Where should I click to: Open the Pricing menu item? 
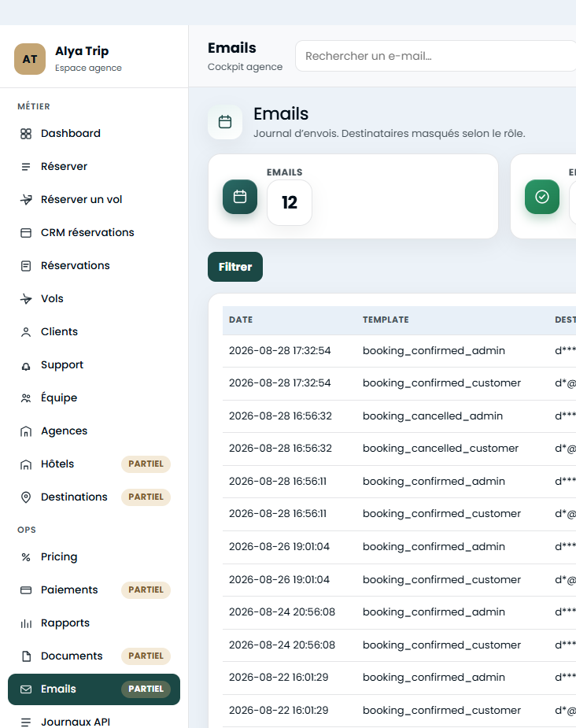click(94, 557)
